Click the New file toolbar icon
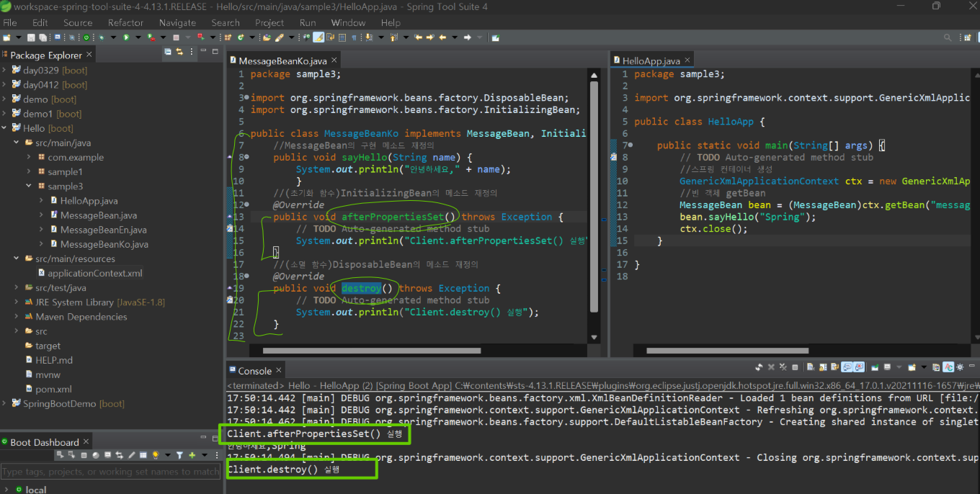The width and height of the screenshot is (980, 494). (x=6, y=37)
